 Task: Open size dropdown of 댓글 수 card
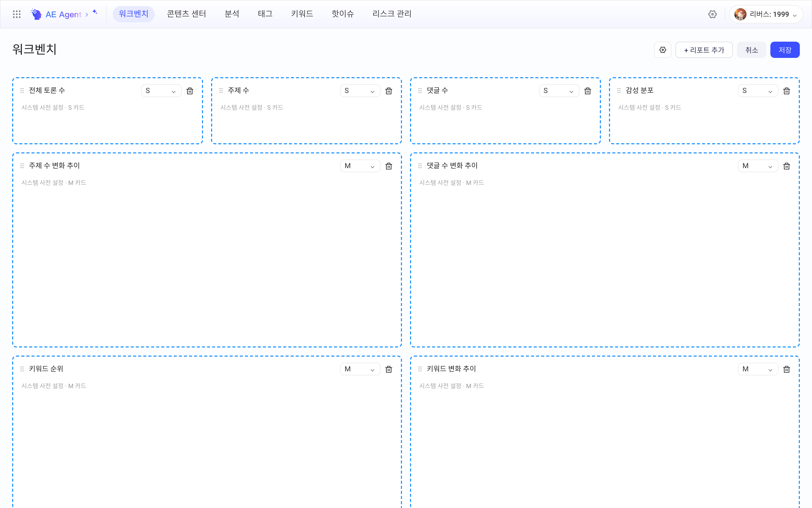coord(559,91)
